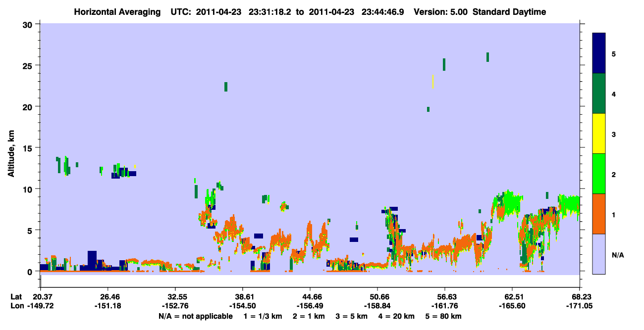
Task: Click the colorbar label '3'
Action: (613, 134)
